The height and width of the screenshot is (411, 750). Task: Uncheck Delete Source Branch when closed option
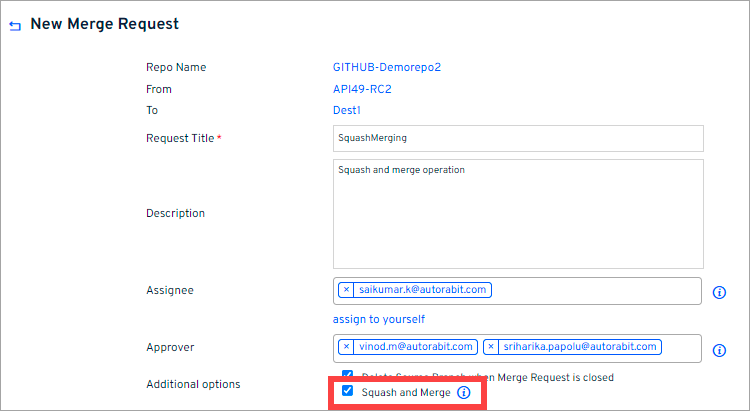click(x=347, y=375)
